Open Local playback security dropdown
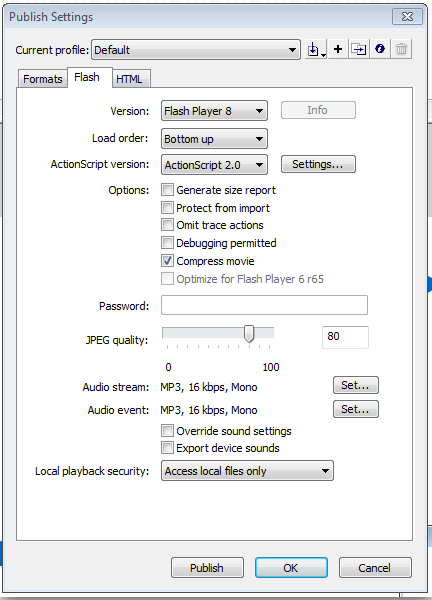Screen dimensions: 432x600 [247, 471]
